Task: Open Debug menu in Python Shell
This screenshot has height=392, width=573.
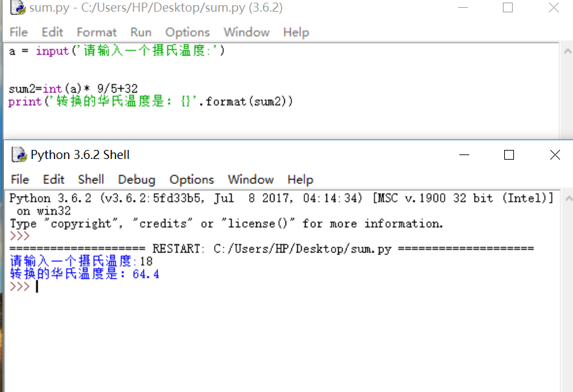Action: tap(137, 179)
